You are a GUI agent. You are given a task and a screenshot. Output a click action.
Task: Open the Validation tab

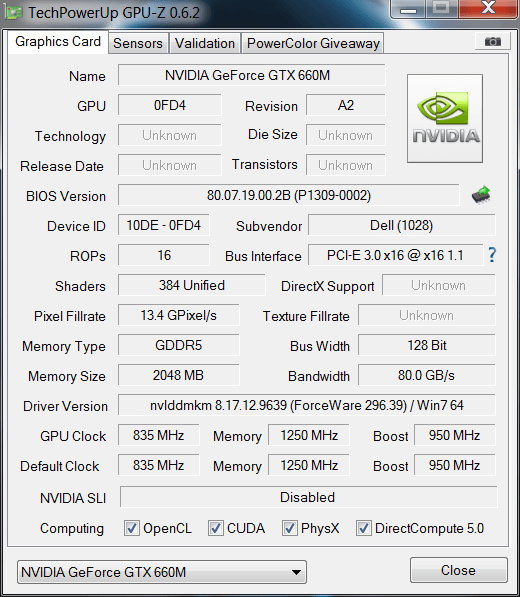click(205, 43)
